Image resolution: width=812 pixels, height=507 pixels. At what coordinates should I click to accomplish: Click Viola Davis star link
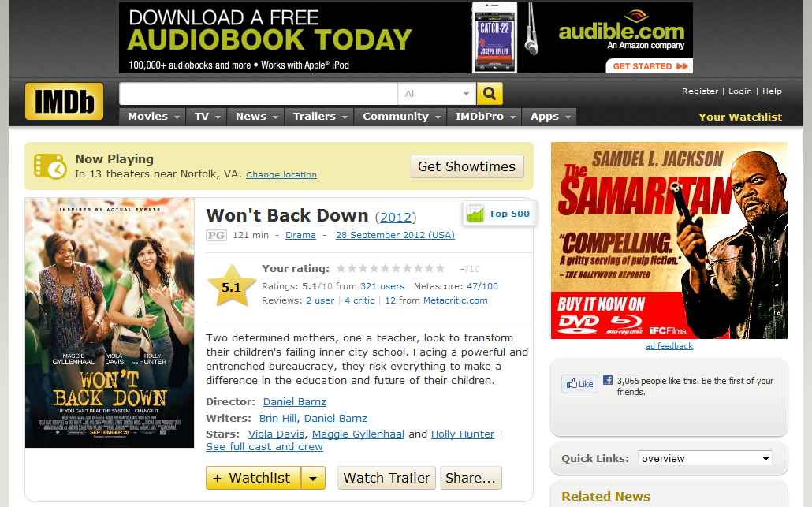click(276, 434)
